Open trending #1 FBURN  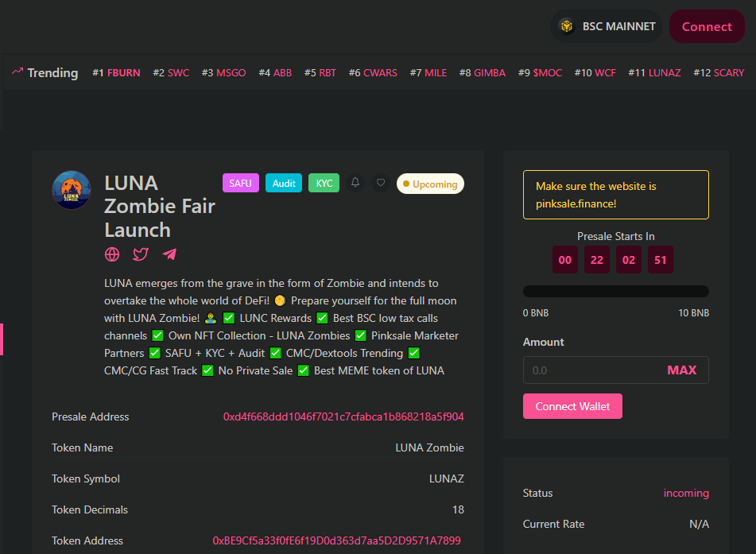(116, 73)
